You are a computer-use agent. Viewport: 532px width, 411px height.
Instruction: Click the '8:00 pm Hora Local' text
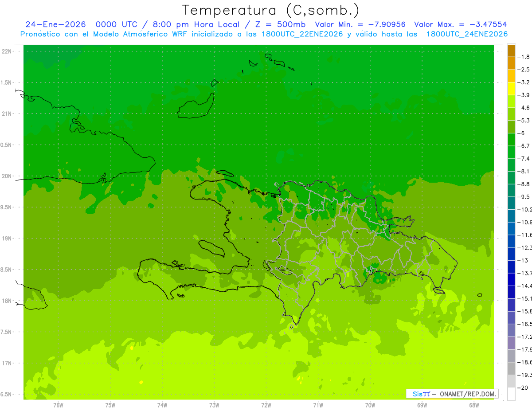click(196, 24)
